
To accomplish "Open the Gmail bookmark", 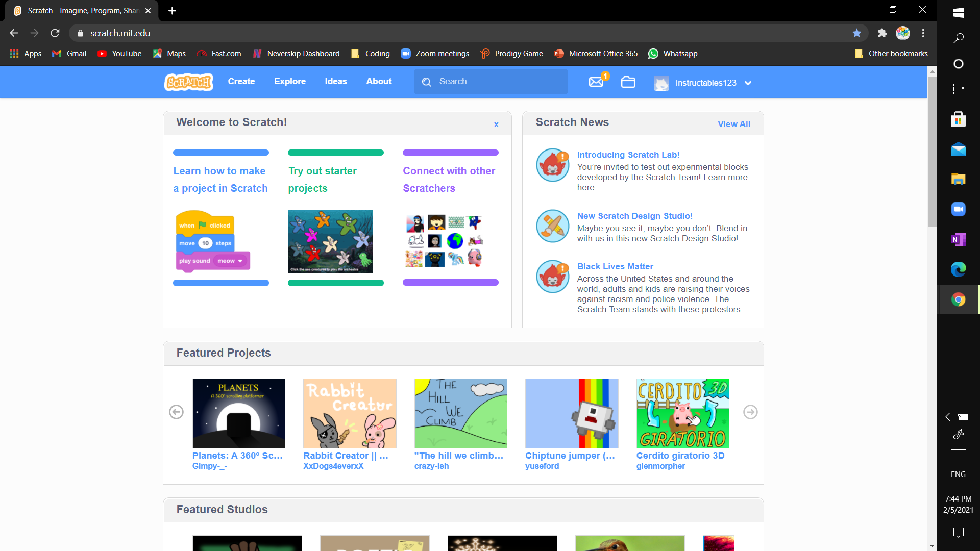I will pyautogui.click(x=68, y=53).
